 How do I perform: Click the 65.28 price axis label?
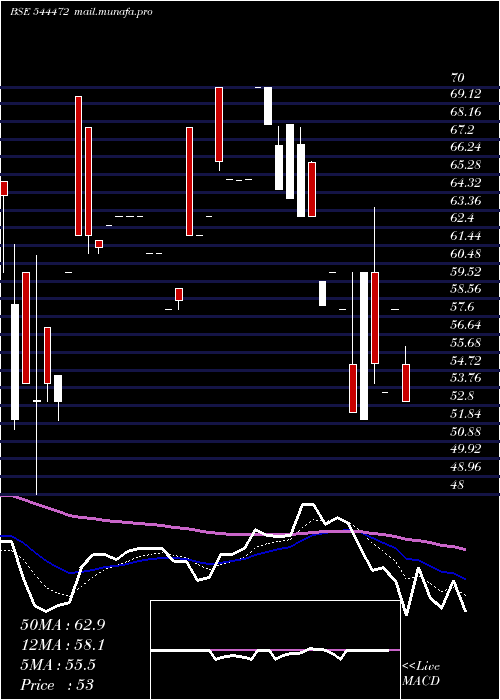point(466,165)
